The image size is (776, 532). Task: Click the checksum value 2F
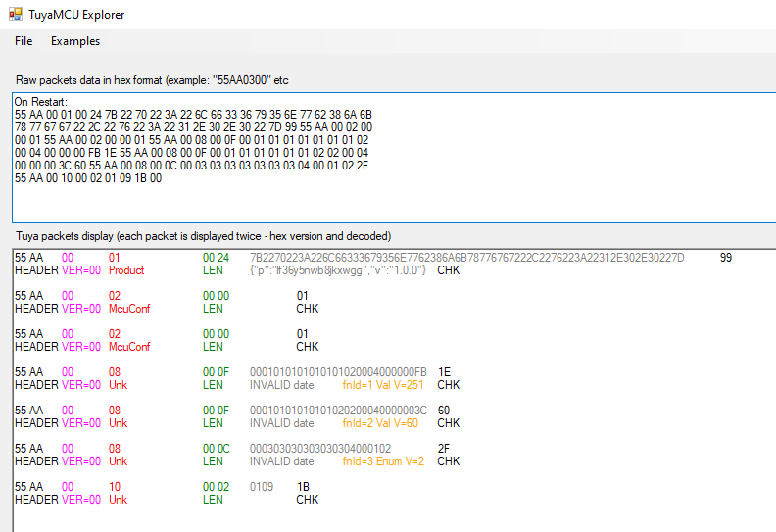click(x=444, y=449)
